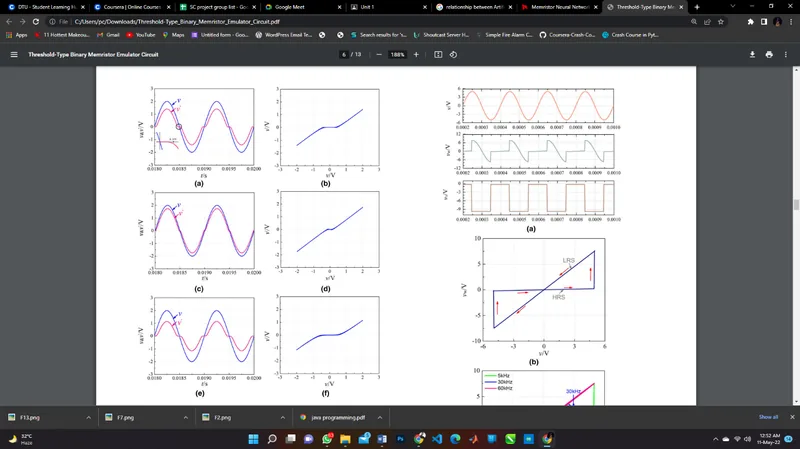
Task: Expand options for F13.png download
Action: [x=88, y=417]
